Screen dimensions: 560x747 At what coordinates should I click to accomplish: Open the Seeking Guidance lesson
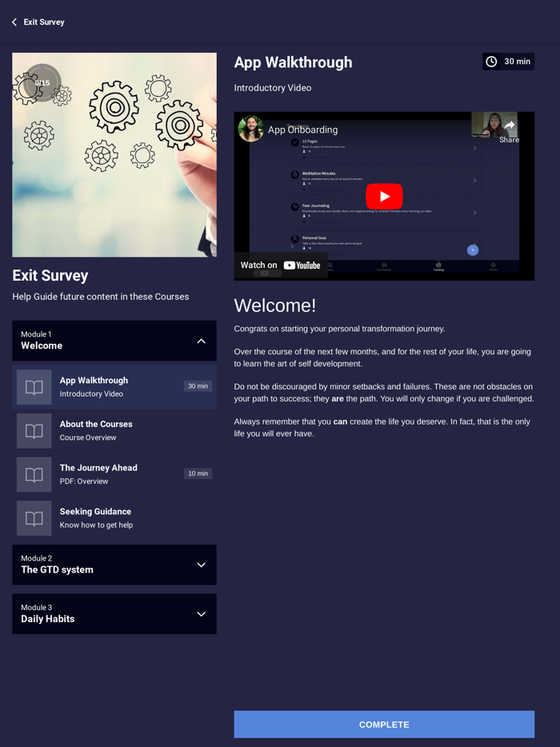coord(114,518)
